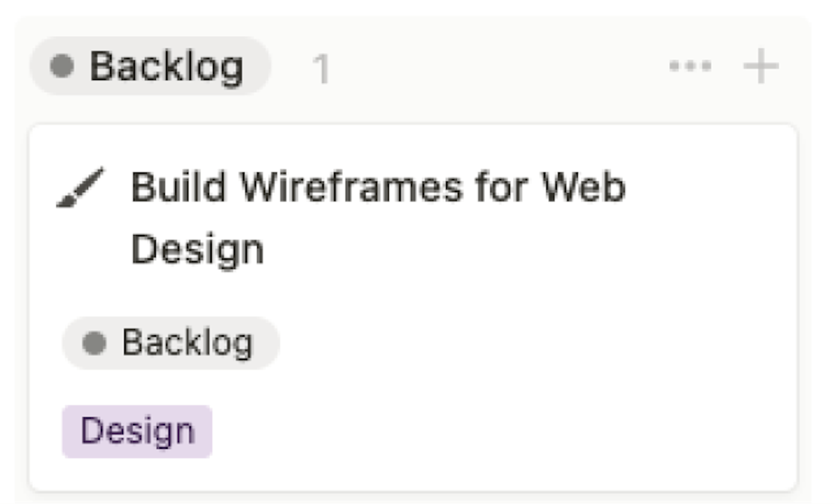
Task: Select the Design label tag
Action: click(137, 430)
